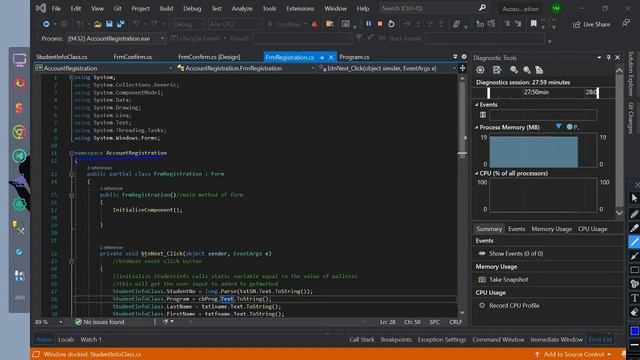Screen dimensions: 640x360
Task: Open the Locals window tab
Action: click(66, 340)
